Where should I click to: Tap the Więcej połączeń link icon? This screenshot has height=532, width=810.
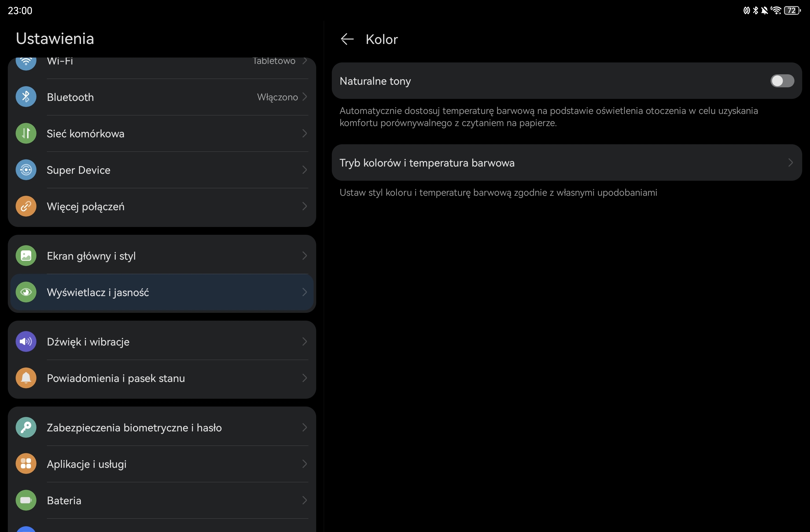click(x=26, y=206)
